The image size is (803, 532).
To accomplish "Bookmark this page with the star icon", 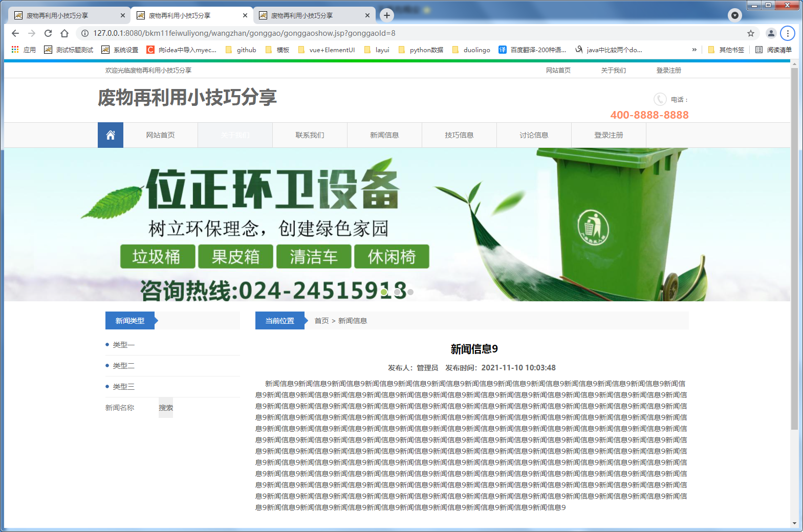I will click(x=751, y=33).
